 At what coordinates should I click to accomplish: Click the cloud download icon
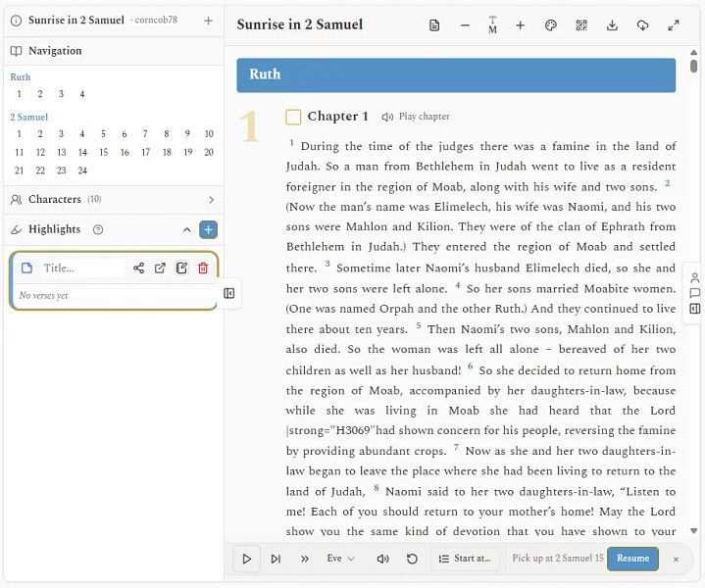642,25
